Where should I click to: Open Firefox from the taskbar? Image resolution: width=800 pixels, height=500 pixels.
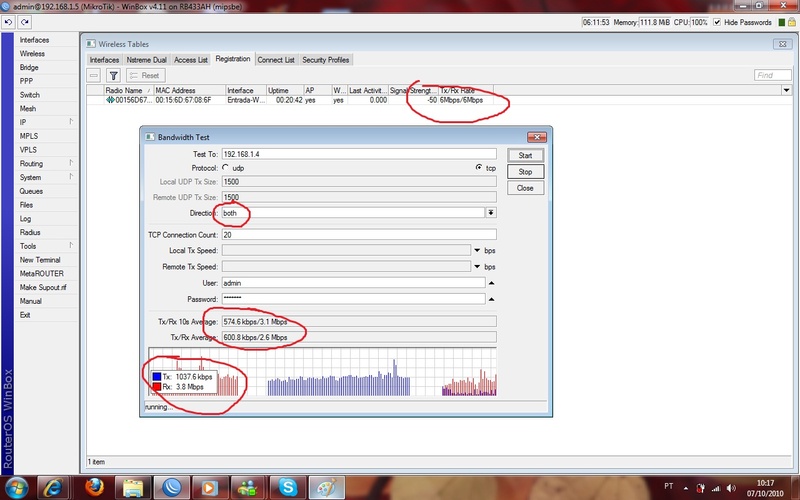94,488
